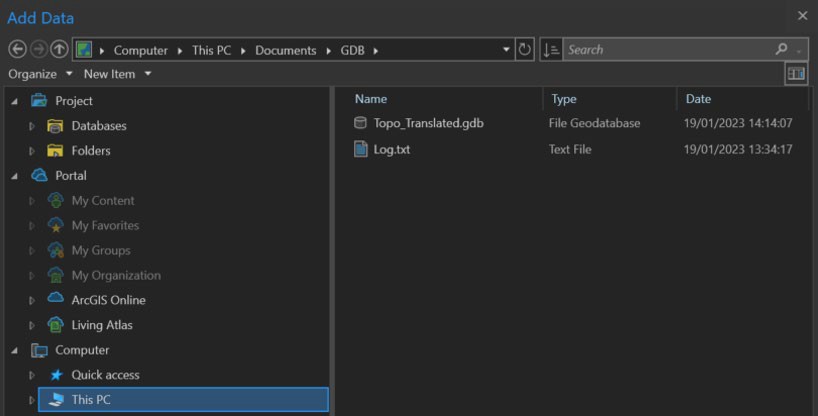Sort by the Date column header
The width and height of the screenshot is (818, 416).
(x=698, y=99)
